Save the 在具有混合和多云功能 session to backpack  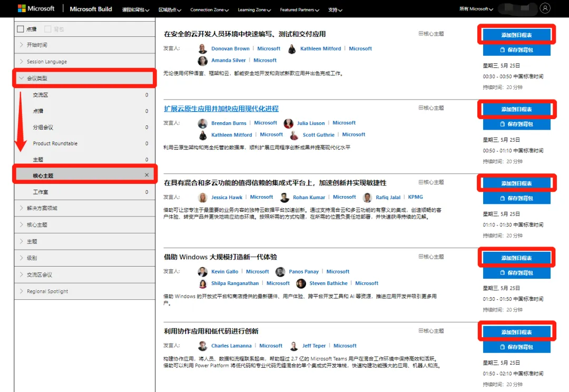coord(516,199)
